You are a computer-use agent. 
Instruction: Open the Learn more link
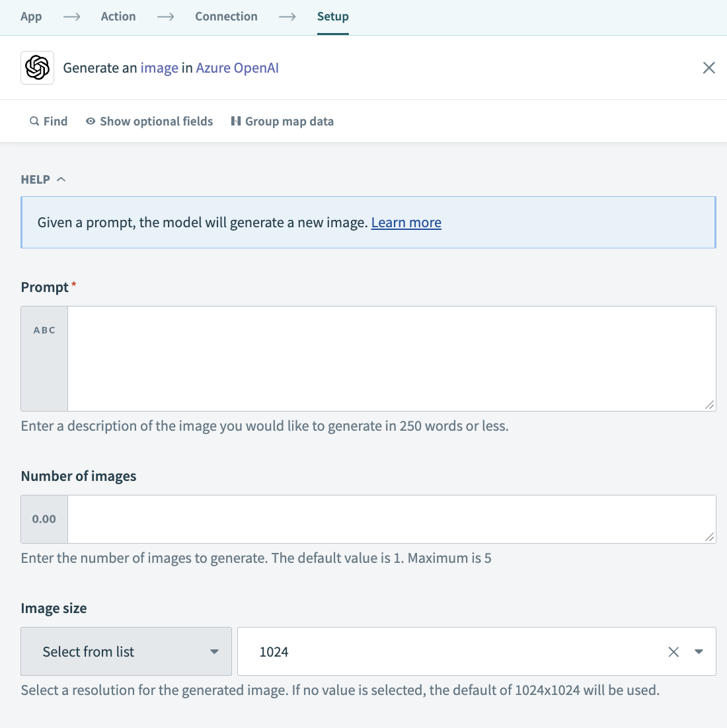[406, 223]
